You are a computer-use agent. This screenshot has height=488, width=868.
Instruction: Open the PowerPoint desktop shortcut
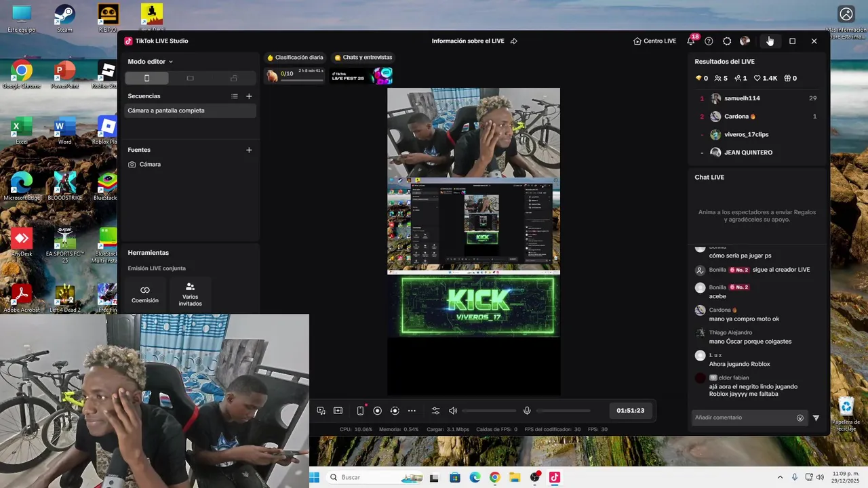tap(64, 74)
